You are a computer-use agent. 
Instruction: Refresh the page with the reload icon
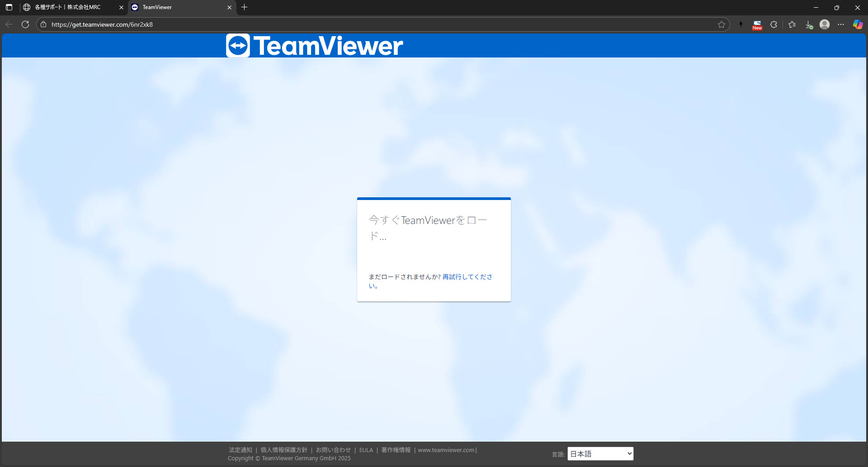25,24
